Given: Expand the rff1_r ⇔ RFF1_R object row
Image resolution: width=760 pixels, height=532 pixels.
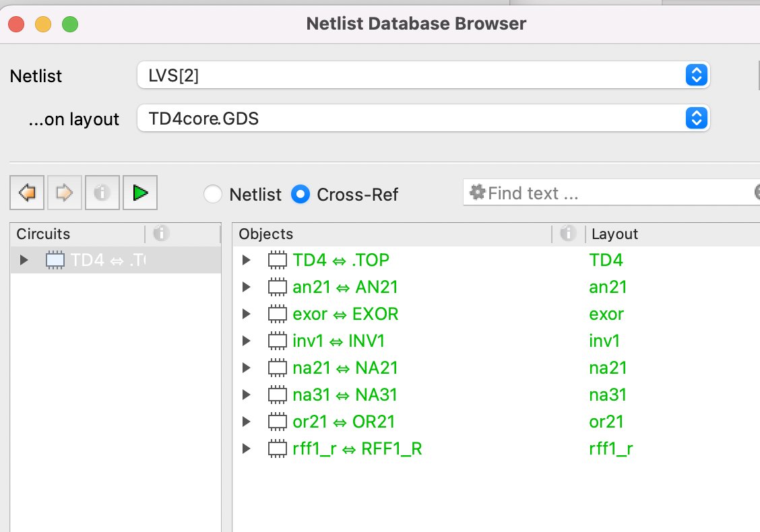Looking at the screenshot, I should point(246,448).
